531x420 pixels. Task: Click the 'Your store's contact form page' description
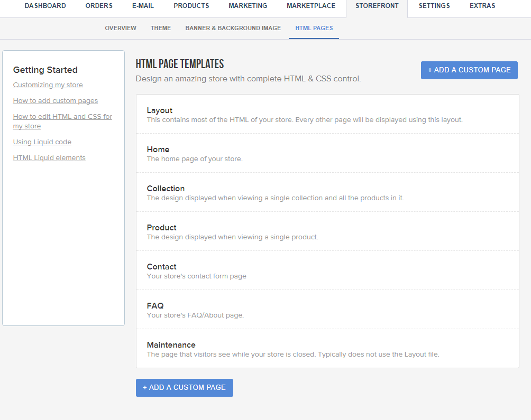196,276
